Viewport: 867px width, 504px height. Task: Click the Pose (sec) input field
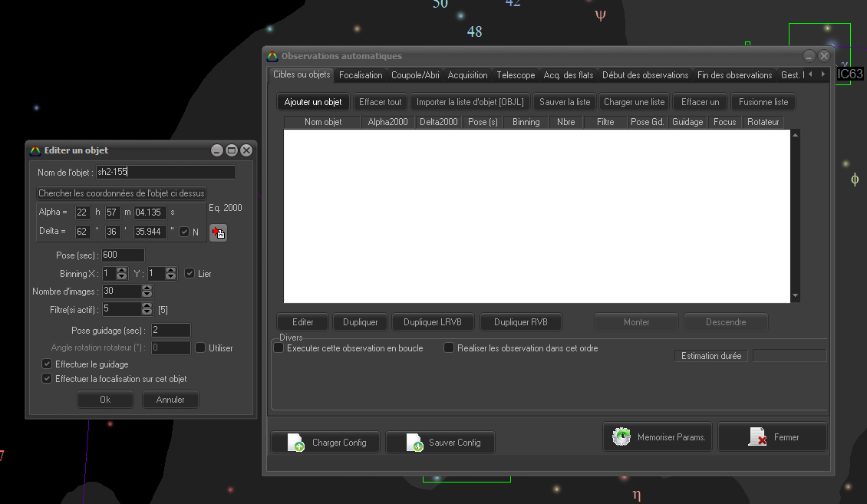pos(123,255)
